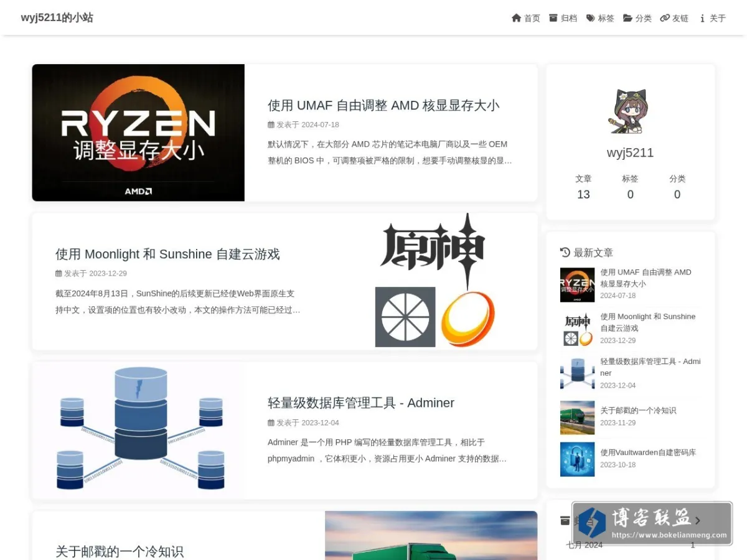Viewport: 747px width, 560px height.
Task: Click the wyj5211 cat-ear avatar image
Action: [x=630, y=112]
